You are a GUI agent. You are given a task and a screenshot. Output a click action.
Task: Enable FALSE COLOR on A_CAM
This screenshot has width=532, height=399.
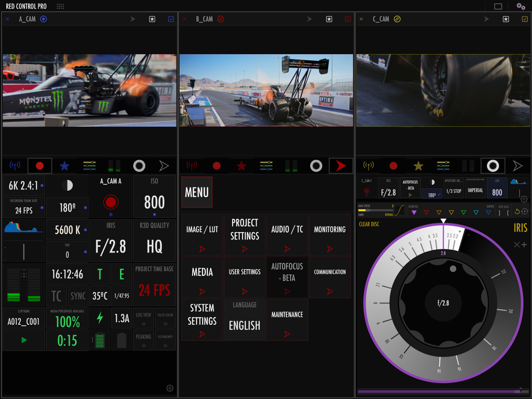(165, 319)
